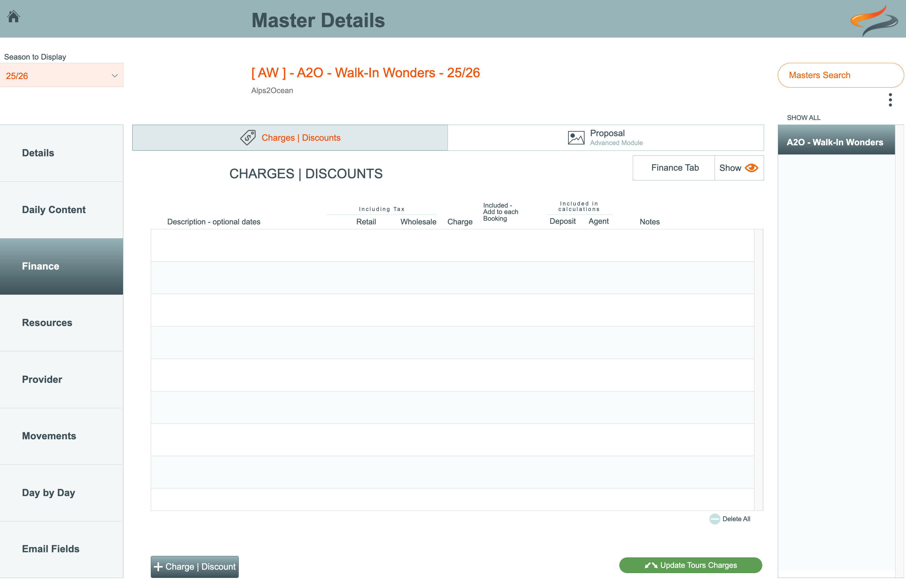Click the masters list scrollbar
The image size is (906, 588).
(899, 350)
